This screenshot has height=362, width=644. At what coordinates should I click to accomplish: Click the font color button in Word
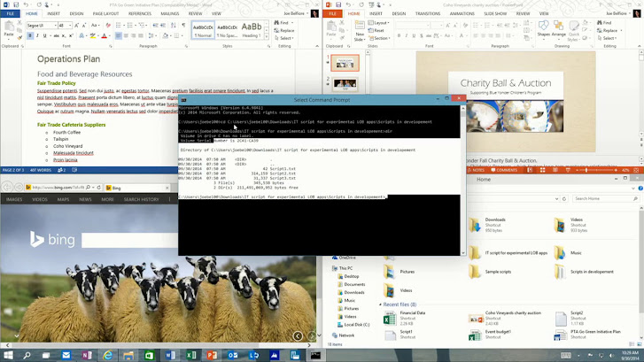(104, 35)
